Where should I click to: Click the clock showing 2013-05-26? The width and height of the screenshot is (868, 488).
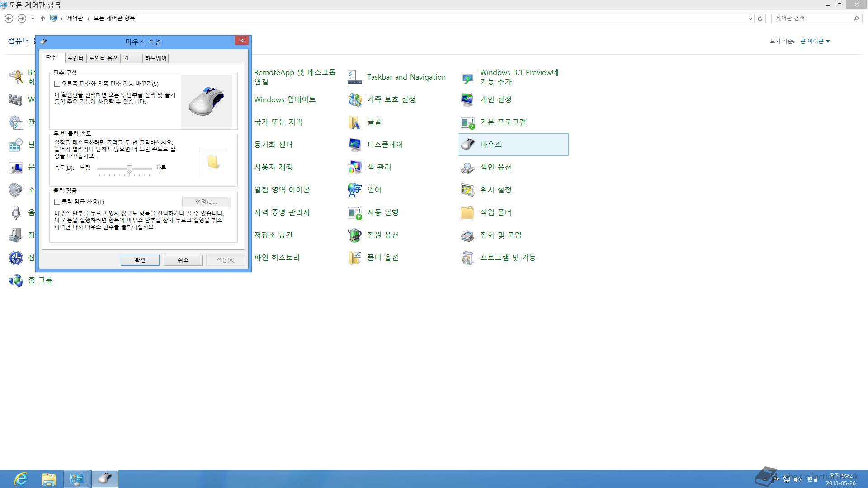(840, 479)
